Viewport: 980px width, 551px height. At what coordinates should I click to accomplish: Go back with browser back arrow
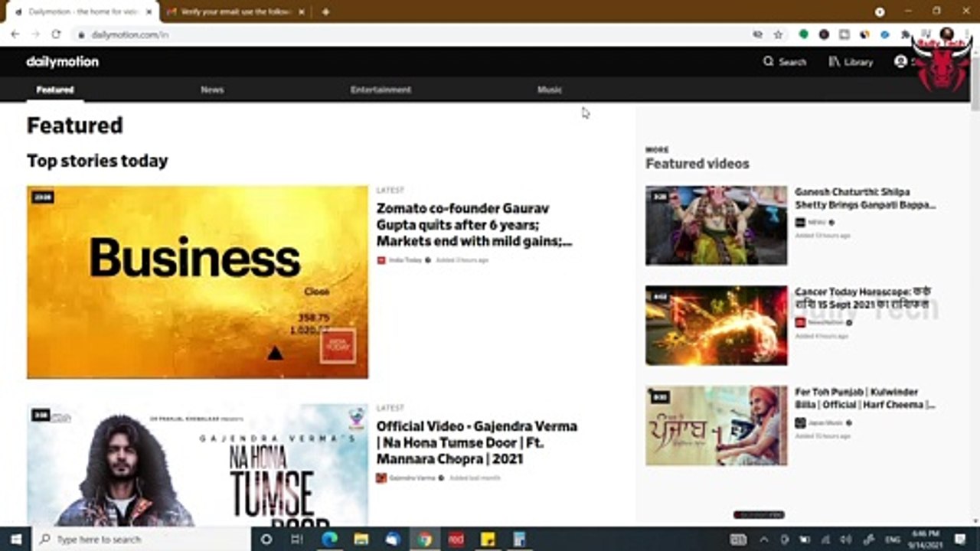coord(15,34)
